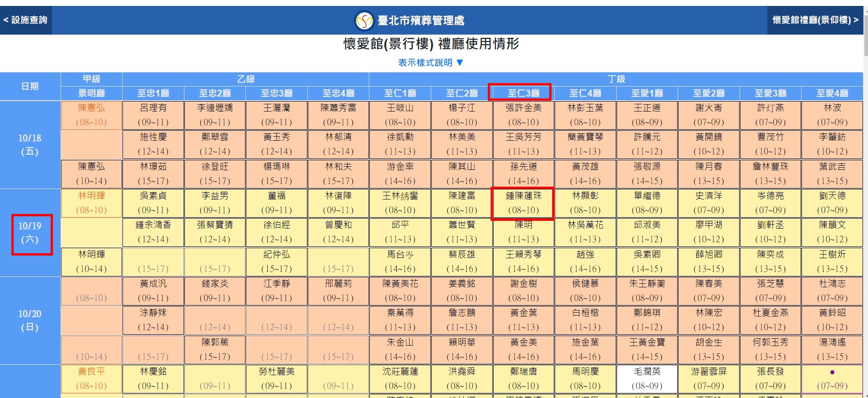The height and width of the screenshot is (398, 868).
Task: Select 至仁4廳 column header
Action: [x=585, y=93]
